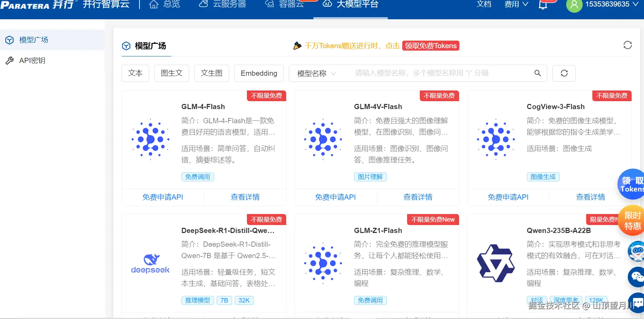Screen dimensions: 644x319
Task: Click the GLM-Z1-Flash card title
Action: [378, 231]
